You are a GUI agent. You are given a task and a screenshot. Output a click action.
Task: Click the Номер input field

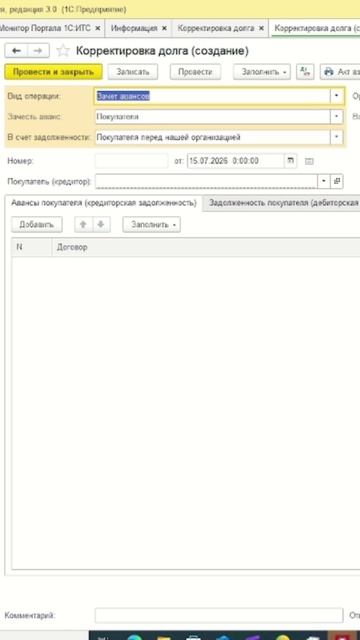(131, 161)
